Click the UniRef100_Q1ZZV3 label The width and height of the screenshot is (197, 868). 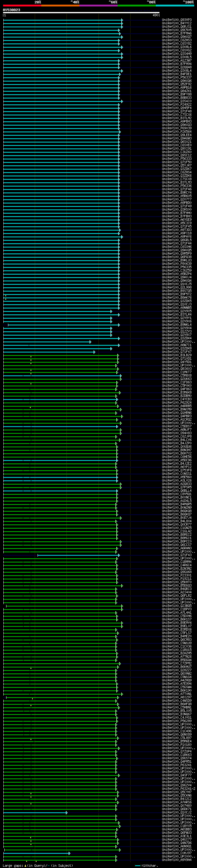[x=177, y=332]
